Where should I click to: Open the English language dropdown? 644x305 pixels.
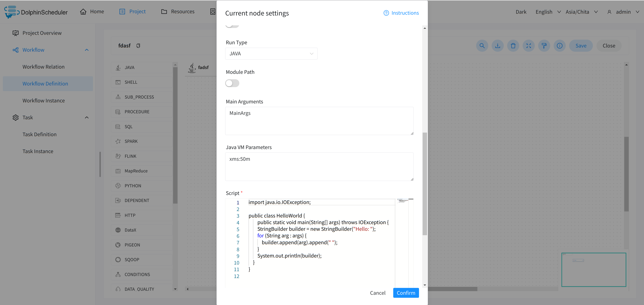tap(548, 12)
